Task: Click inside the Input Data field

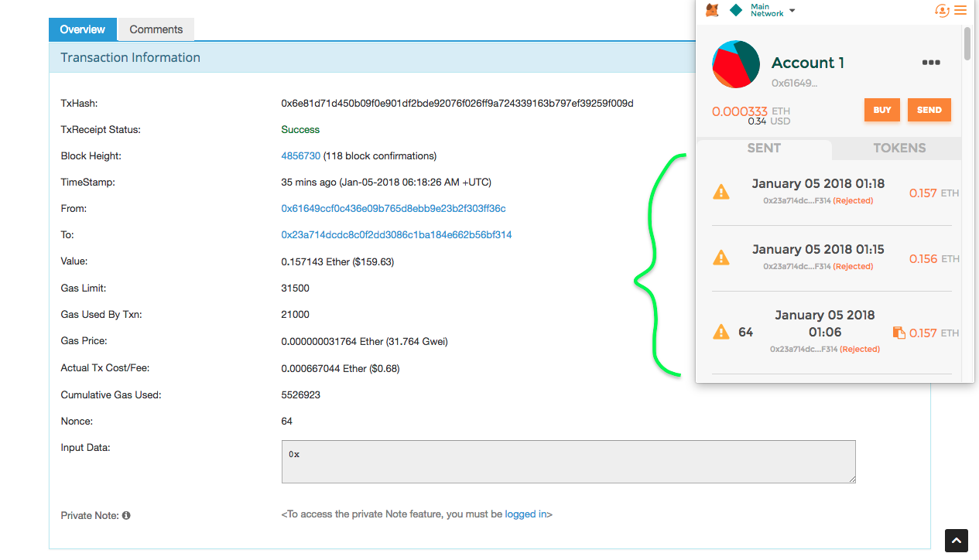Action: click(x=568, y=461)
